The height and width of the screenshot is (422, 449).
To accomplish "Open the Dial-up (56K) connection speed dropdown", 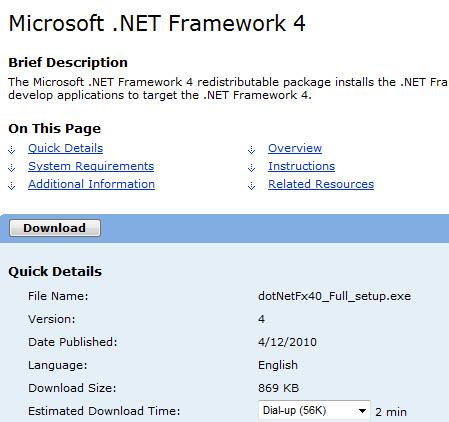I will coord(314,411).
